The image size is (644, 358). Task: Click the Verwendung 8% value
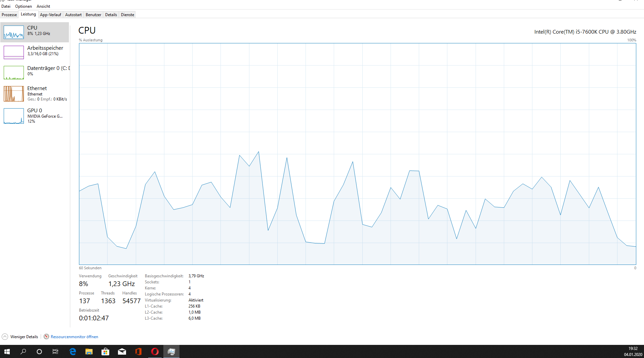click(x=83, y=284)
